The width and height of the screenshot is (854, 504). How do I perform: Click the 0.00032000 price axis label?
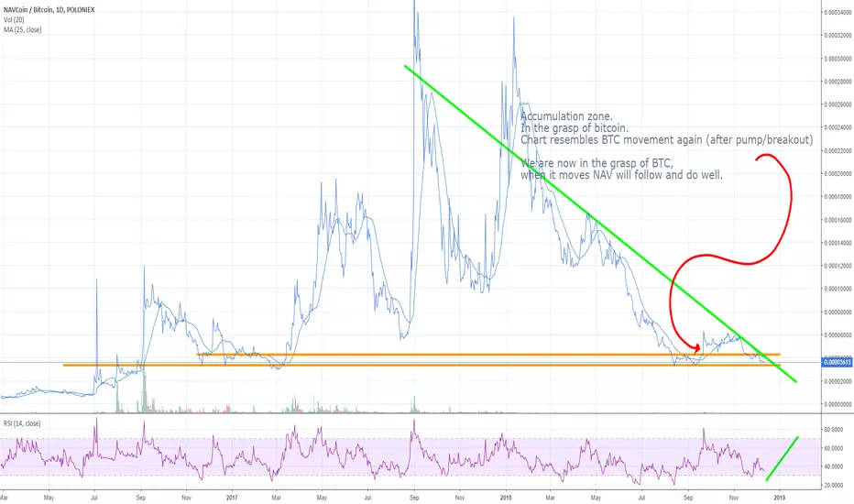[838, 35]
